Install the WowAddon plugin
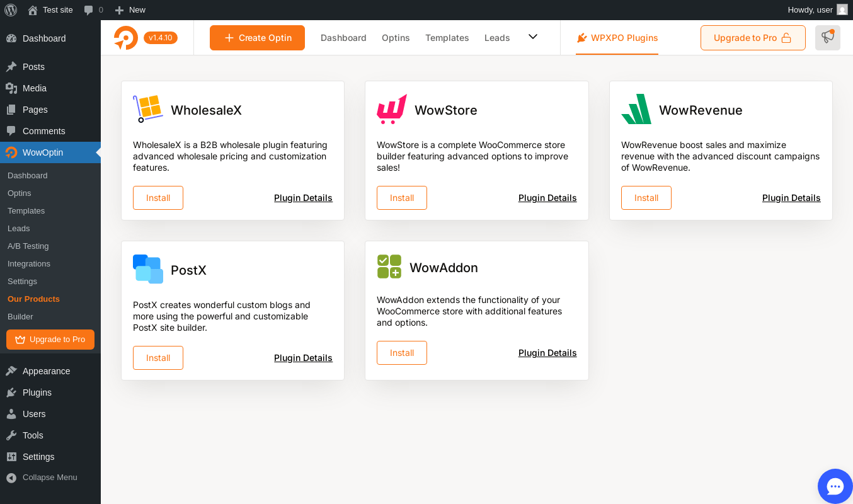The width and height of the screenshot is (853, 504). click(402, 353)
